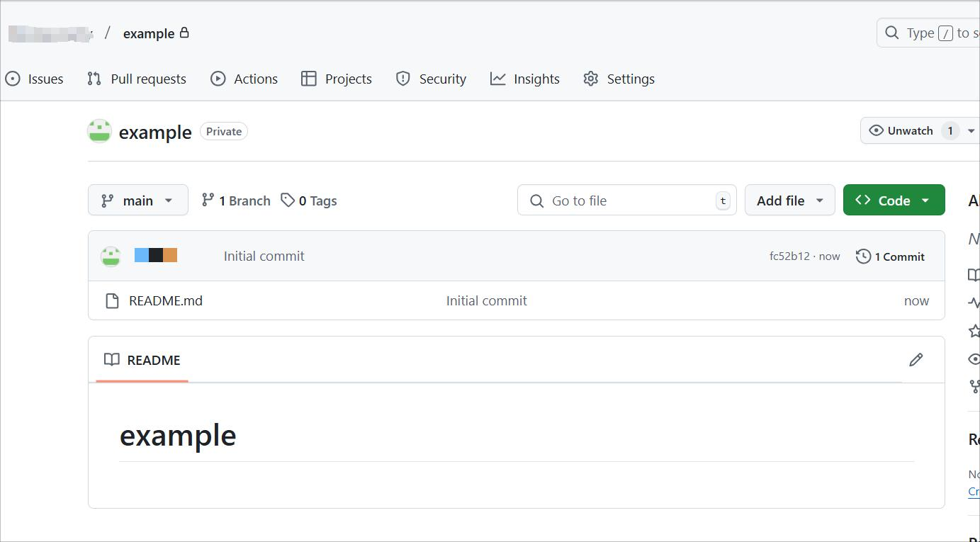Click the example repository title heading
The width and height of the screenshot is (980, 542).
[x=155, y=132]
